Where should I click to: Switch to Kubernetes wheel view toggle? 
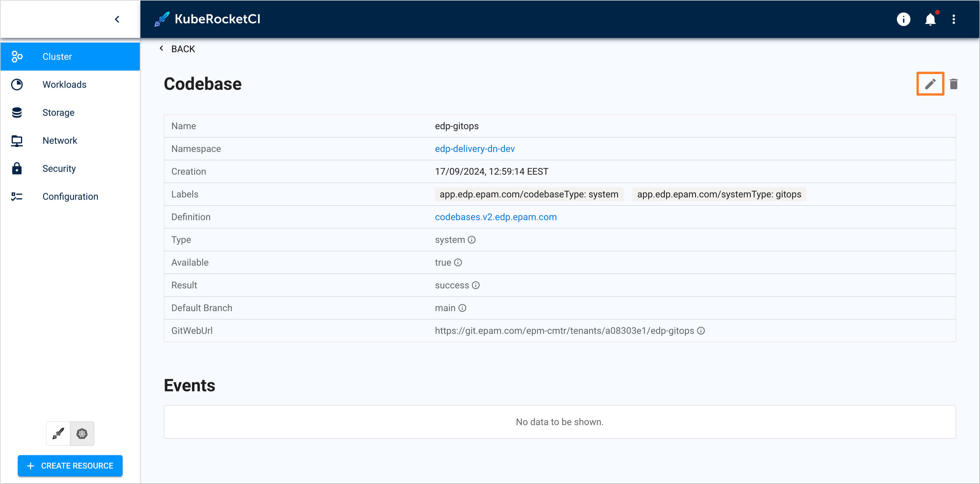(82, 433)
